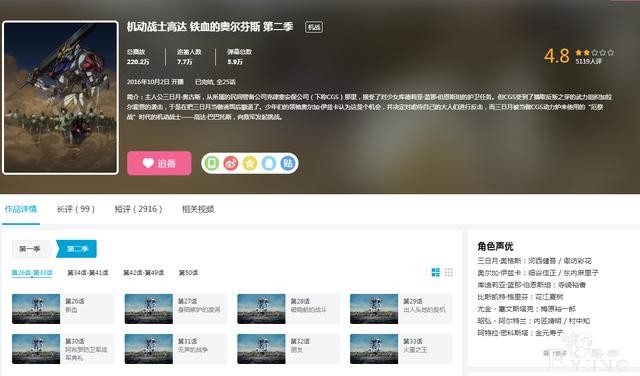This screenshot has height=376, width=640.
Task: Click the 已完结, 全25话 status text
Action: 216,82
